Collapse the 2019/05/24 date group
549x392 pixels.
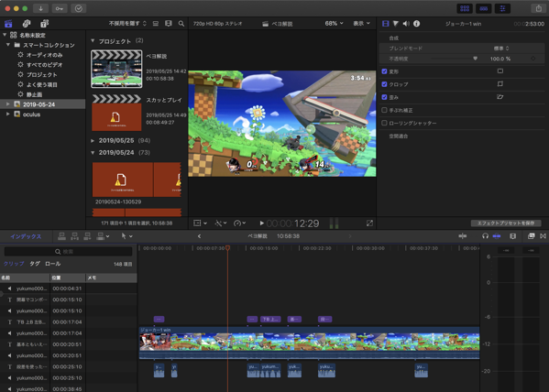pyautogui.click(x=93, y=153)
